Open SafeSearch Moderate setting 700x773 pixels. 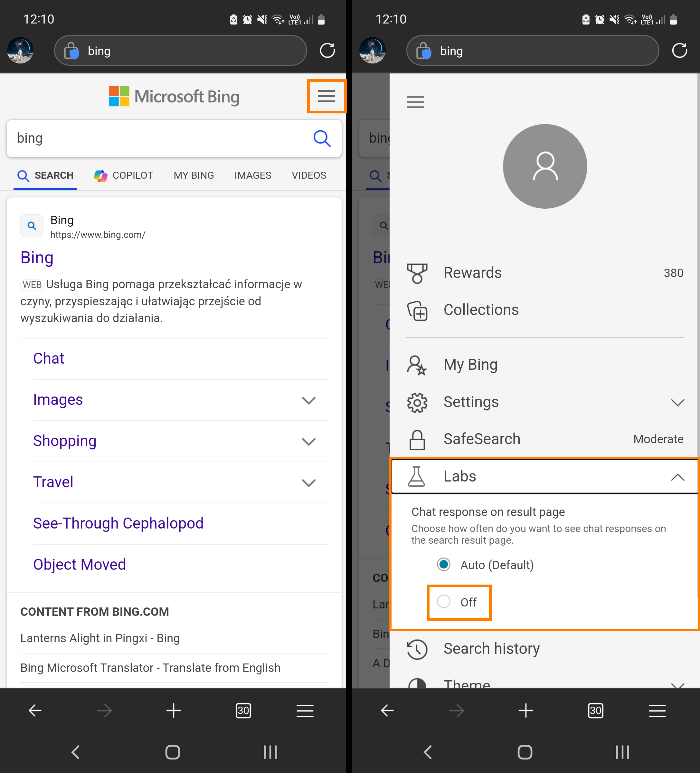pos(545,439)
